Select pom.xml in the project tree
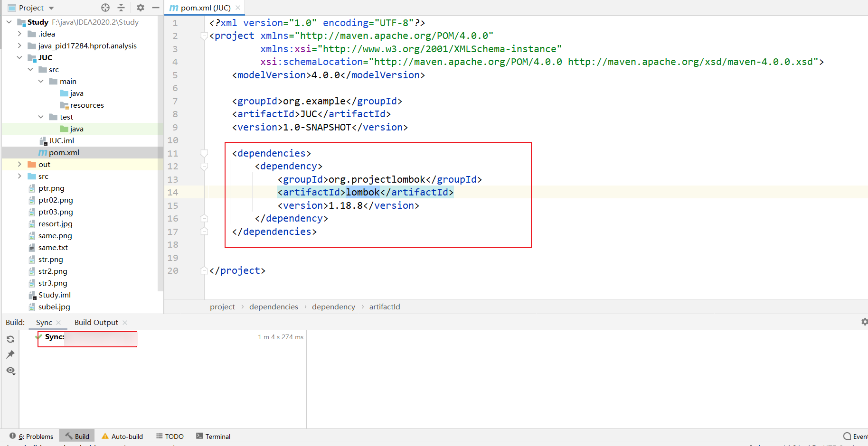This screenshot has width=868, height=446. click(59, 152)
